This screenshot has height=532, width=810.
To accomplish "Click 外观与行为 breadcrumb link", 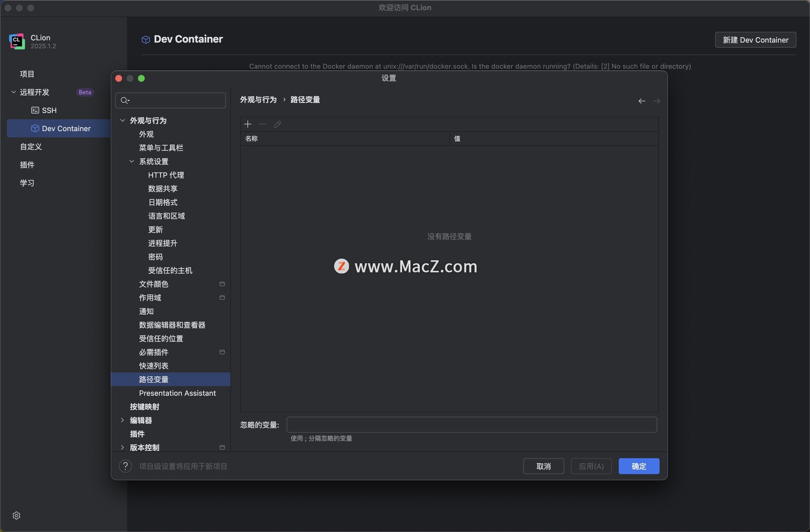I will pos(258,100).
